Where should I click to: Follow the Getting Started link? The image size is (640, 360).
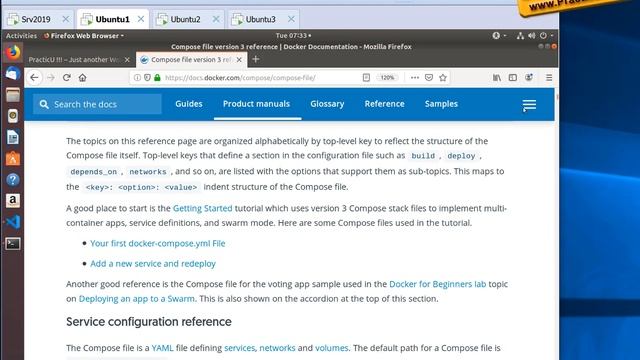point(202,208)
